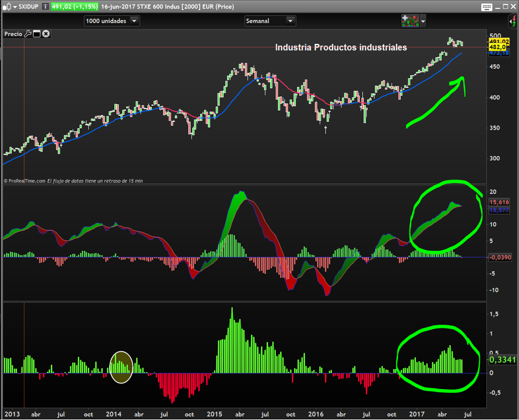This screenshot has width=519, height=420.
Task: Click the 400 price axis label
Action: pyautogui.click(x=495, y=97)
